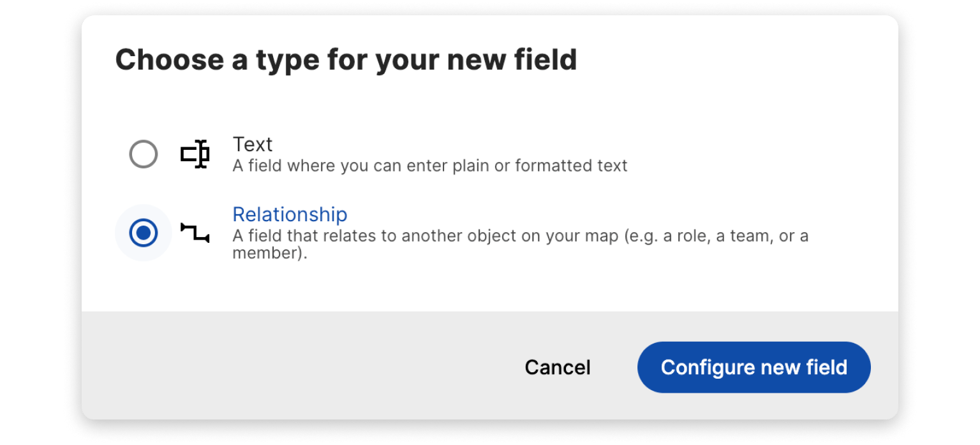Click the "Choose a type" dialog heading
Image resolution: width=980 pixels, height=445 pixels.
click(345, 60)
